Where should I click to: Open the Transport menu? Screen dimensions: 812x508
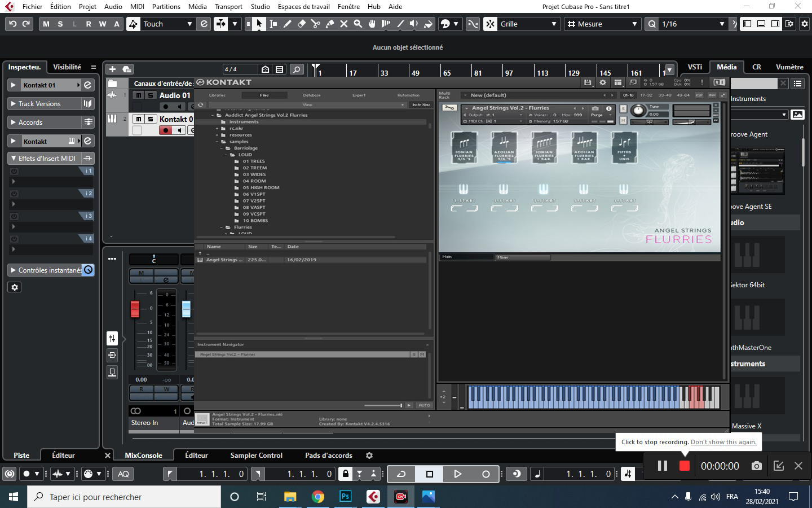point(228,6)
